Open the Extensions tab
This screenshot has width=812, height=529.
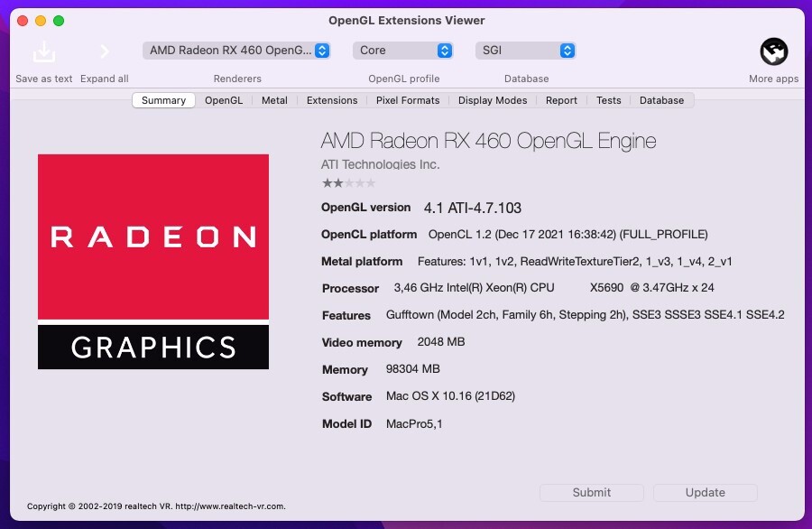332,100
